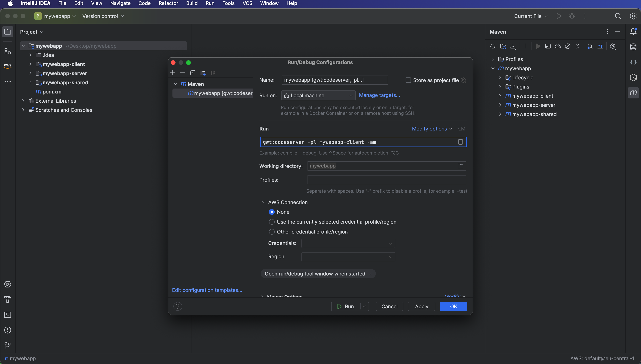Open Manage targets link

(379, 95)
